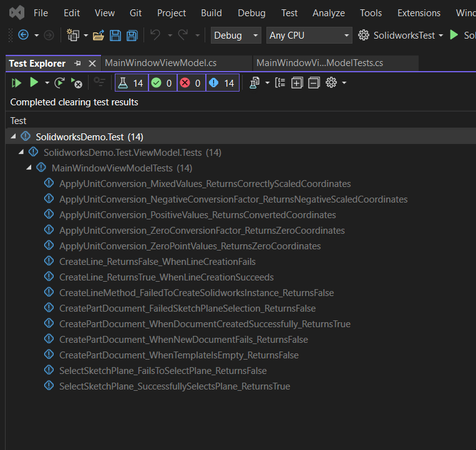Viewport: 476px width, 450px height.
Task: Close the Test Explorer tab
Action: pyautogui.click(x=92, y=64)
